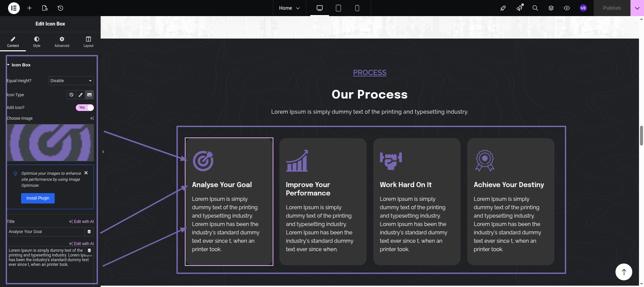
Task: Open the Home page selector dropdown
Action: [x=289, y=8]
